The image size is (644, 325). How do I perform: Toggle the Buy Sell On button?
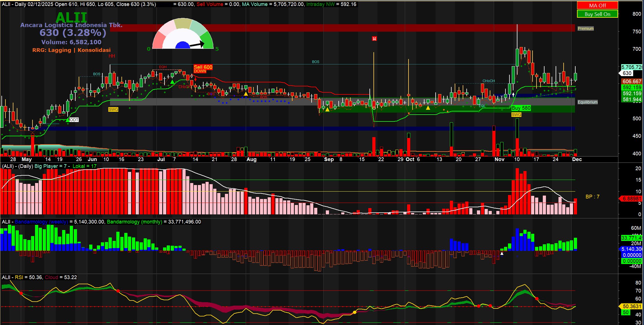click(x=597, y=14)
